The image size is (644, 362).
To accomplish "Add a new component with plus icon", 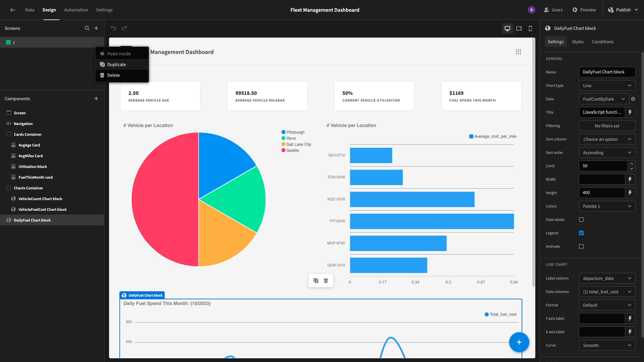I will click(96, 99).
